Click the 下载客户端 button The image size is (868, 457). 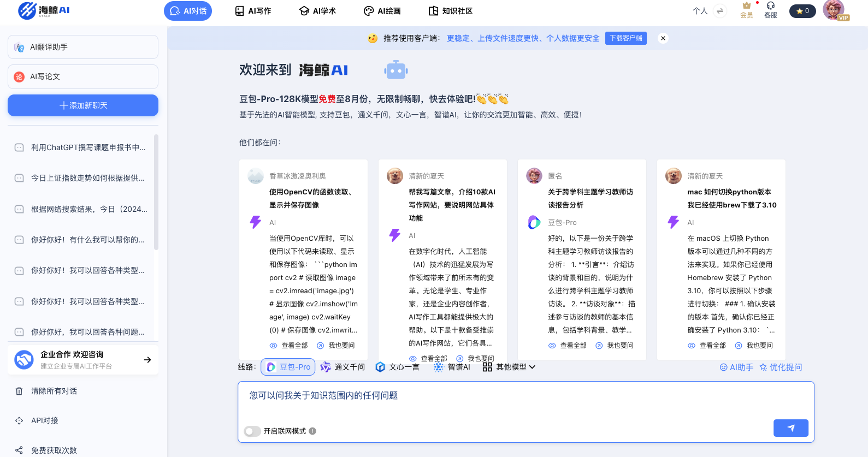click(626, 38)
